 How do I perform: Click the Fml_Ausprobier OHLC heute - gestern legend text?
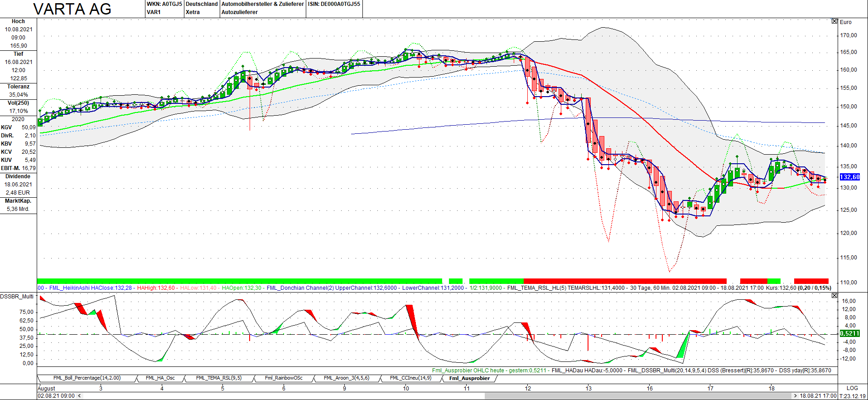[x=489, y=371]
